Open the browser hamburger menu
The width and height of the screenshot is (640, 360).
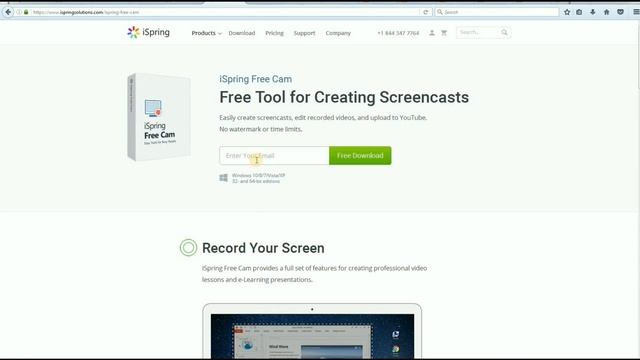636,12
